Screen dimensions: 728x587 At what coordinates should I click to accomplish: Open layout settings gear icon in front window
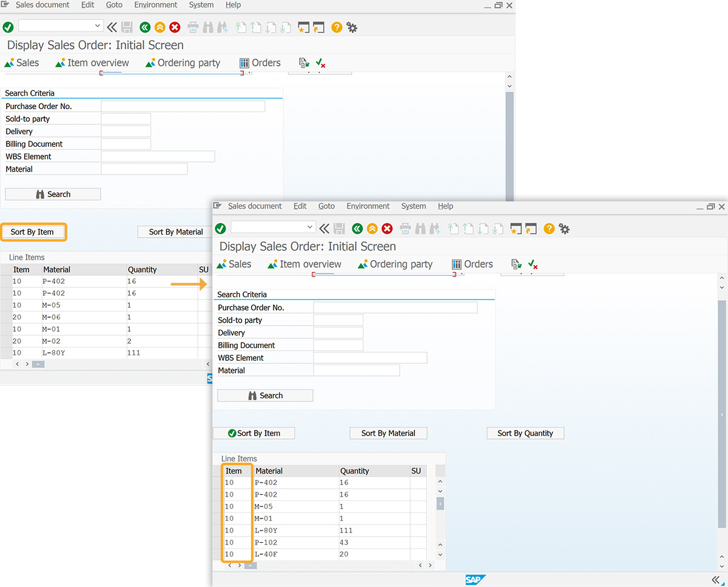(x=564, y=228)
